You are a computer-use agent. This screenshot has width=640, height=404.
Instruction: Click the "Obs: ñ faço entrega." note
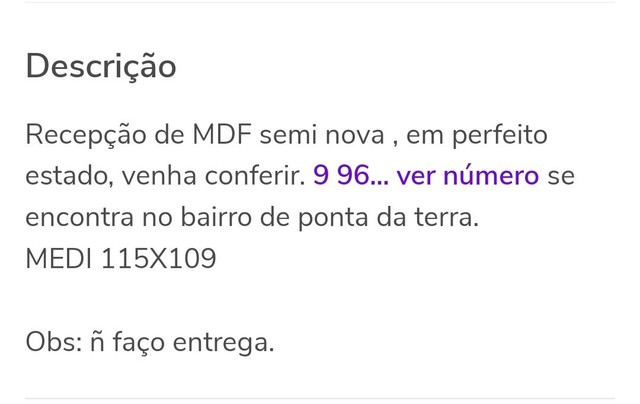[x=150, y=342]
